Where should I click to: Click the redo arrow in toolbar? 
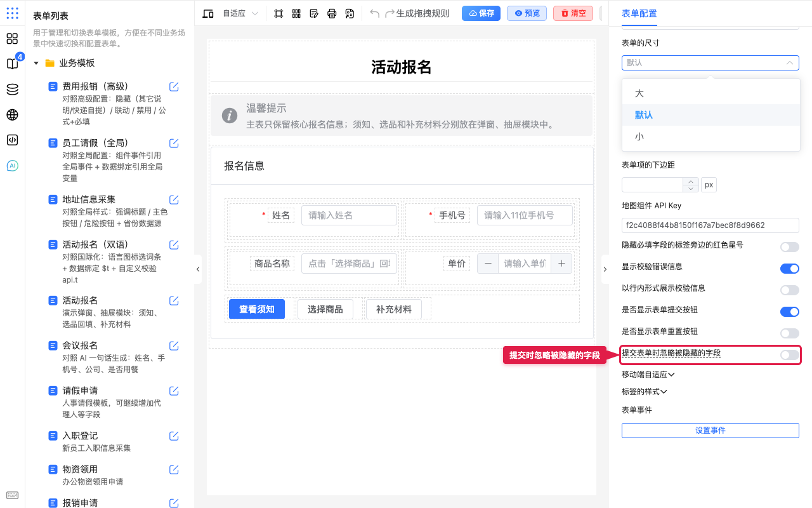(390, 13)
